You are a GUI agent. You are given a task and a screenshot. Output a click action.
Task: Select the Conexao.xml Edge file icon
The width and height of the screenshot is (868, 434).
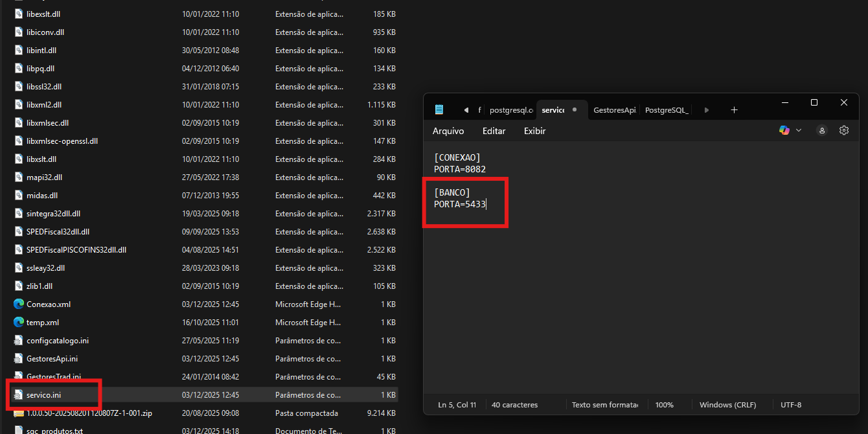[x=18, y=304]
